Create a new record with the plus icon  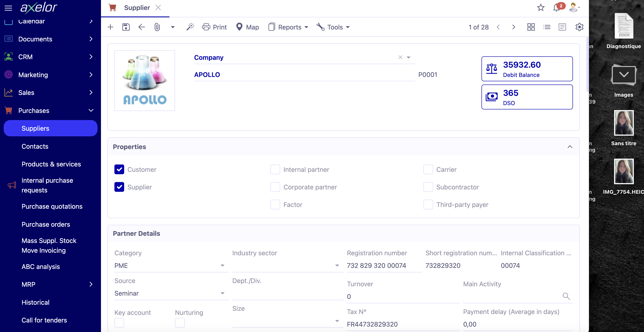[110, 27]
